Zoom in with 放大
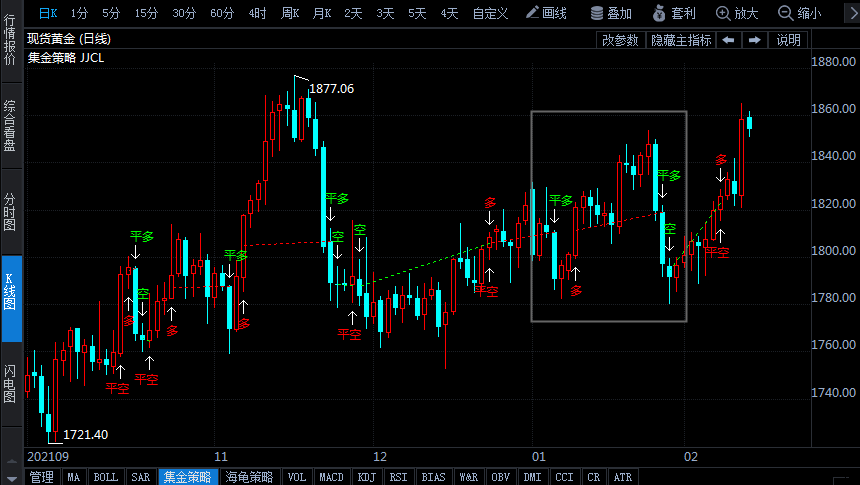Viewport: 860px width, 485px height. (737, 13)
